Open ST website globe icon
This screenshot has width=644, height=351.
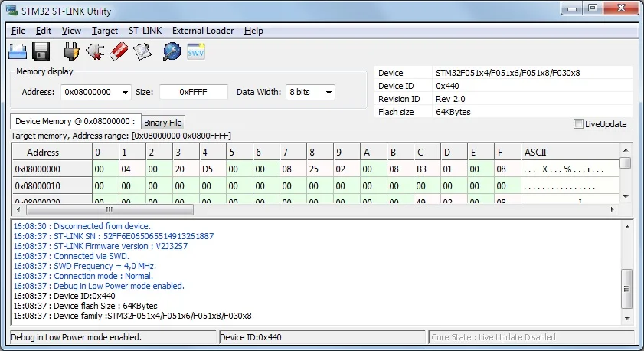click(172, 52)
